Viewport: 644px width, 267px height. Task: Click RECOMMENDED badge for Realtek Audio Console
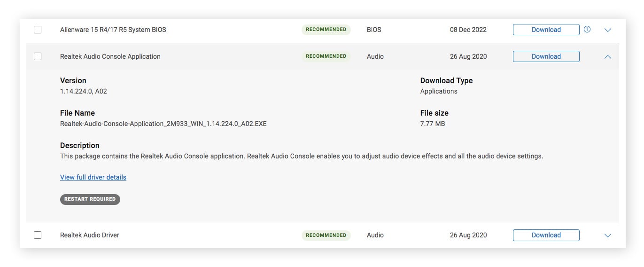coord(326,56)
